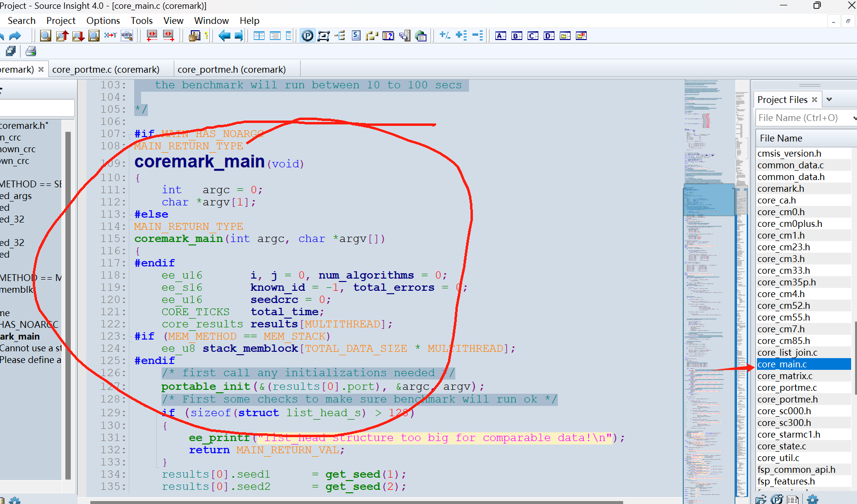The width and height of the screenshot is (857, 504).
Task: Click the layout C toolbar button
Action: tap(533, 36)
